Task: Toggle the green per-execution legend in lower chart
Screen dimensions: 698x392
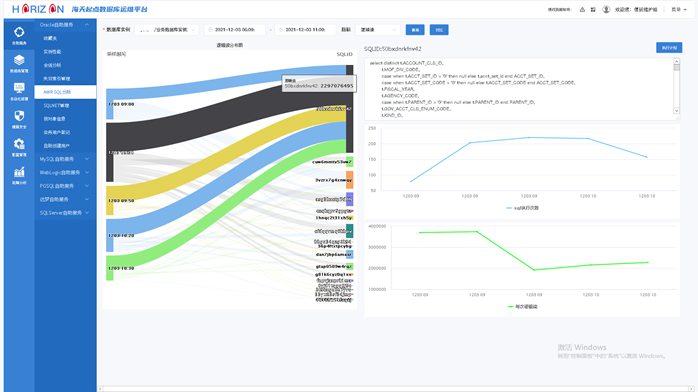Action: [523, 307]
